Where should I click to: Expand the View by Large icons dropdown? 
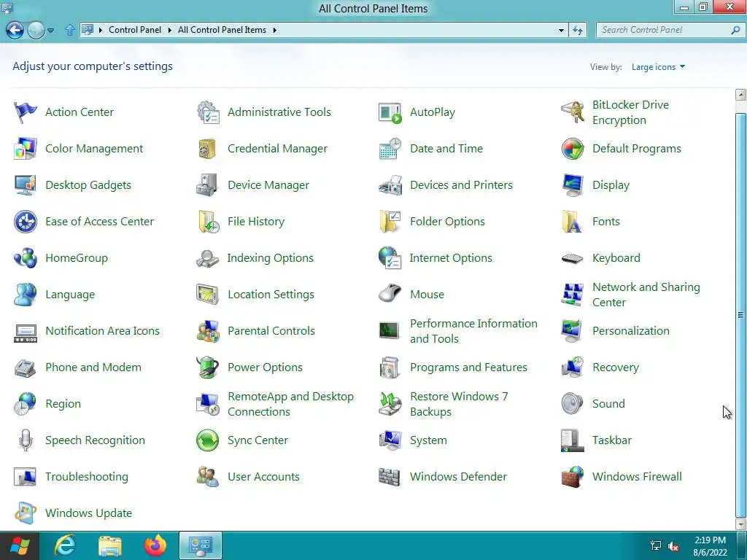[658, 67]
